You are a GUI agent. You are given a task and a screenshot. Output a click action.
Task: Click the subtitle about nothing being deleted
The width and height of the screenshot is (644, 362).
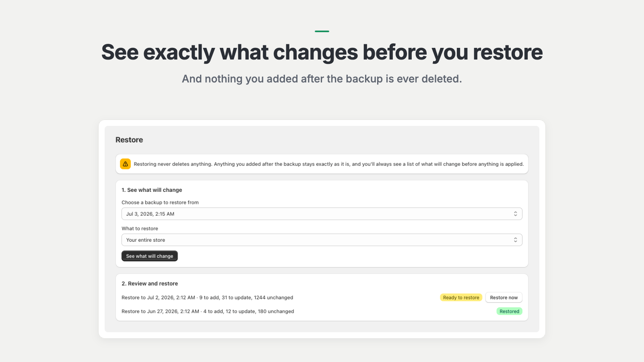click(322, 79)
